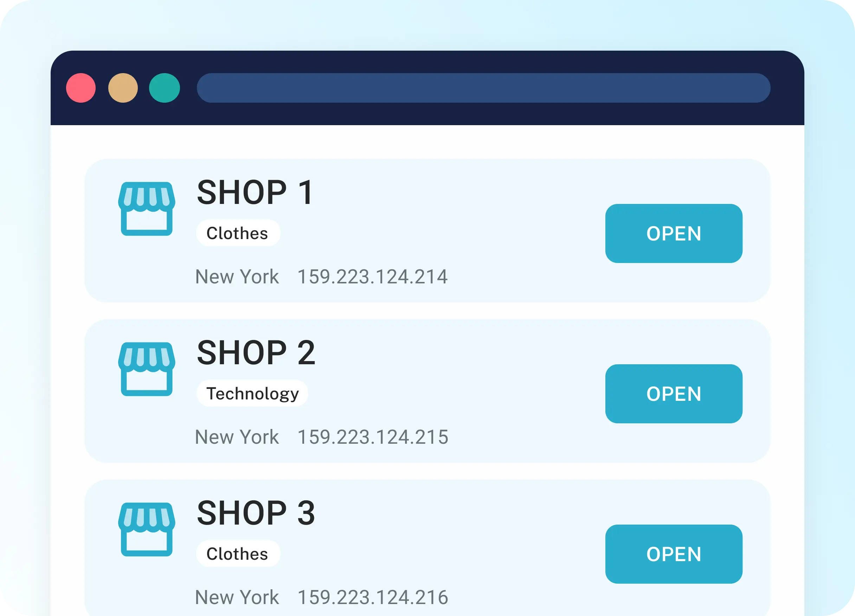855x616 pixels.
Task: Click the SHOP 3 title
Action: point(256,513)
